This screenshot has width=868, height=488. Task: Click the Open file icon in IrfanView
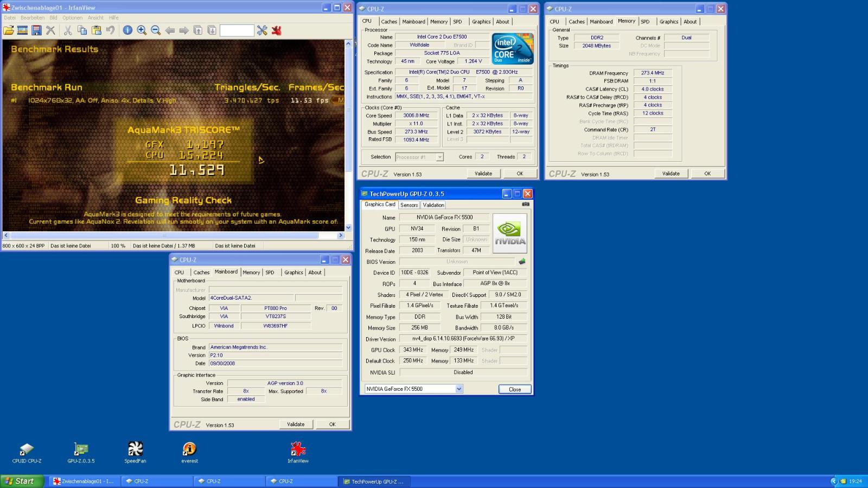[x=9, y=30]
